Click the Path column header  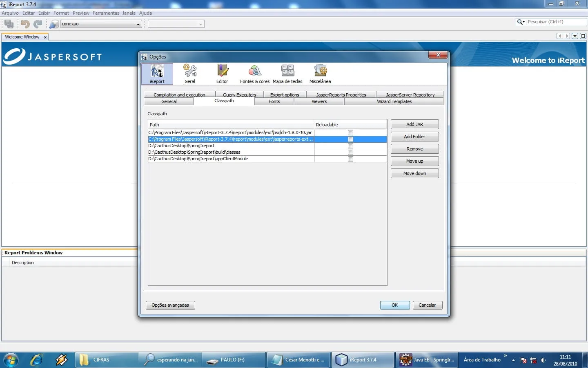tap(231, 125)
